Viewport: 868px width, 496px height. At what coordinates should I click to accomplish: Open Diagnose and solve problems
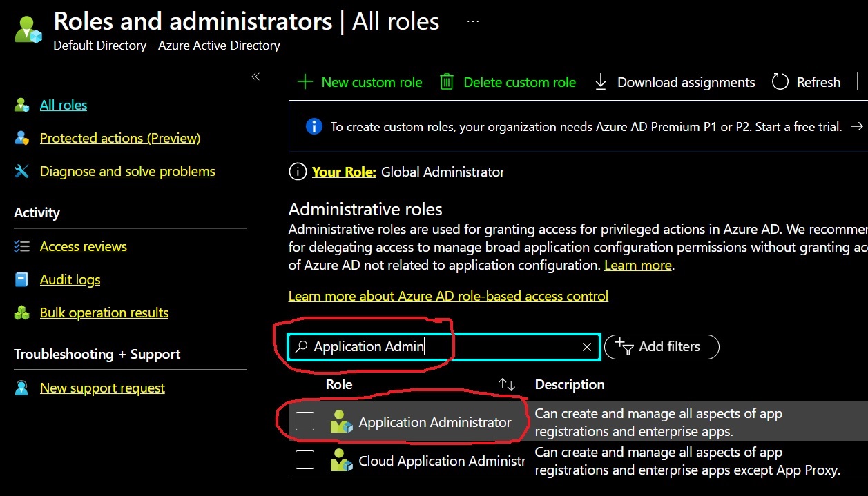click(128, 172)
